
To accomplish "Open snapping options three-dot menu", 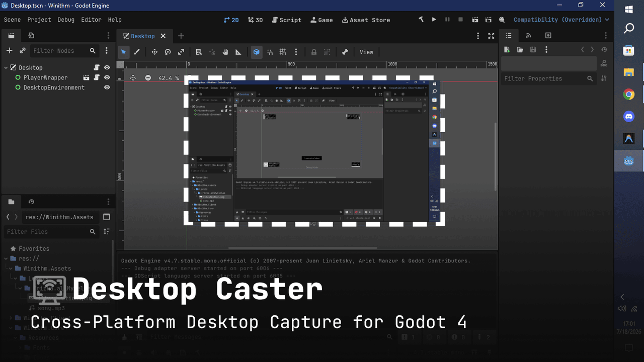I will [296, 52].
